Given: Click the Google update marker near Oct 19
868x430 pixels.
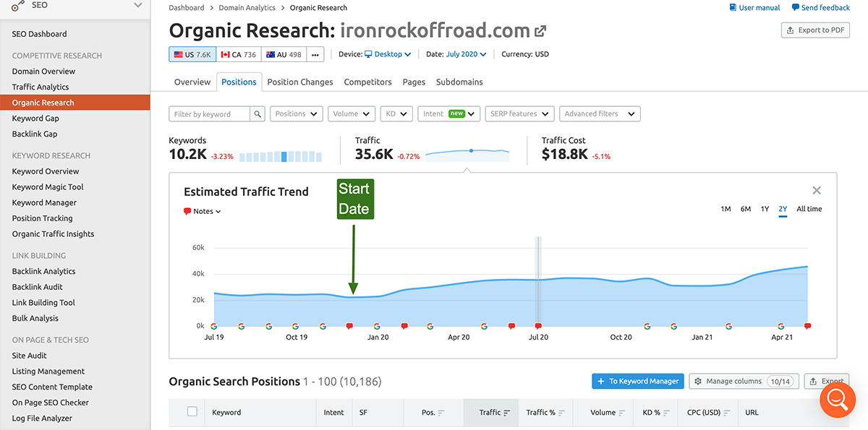Looking at the screenshot, I should click(x=295, y=326).
